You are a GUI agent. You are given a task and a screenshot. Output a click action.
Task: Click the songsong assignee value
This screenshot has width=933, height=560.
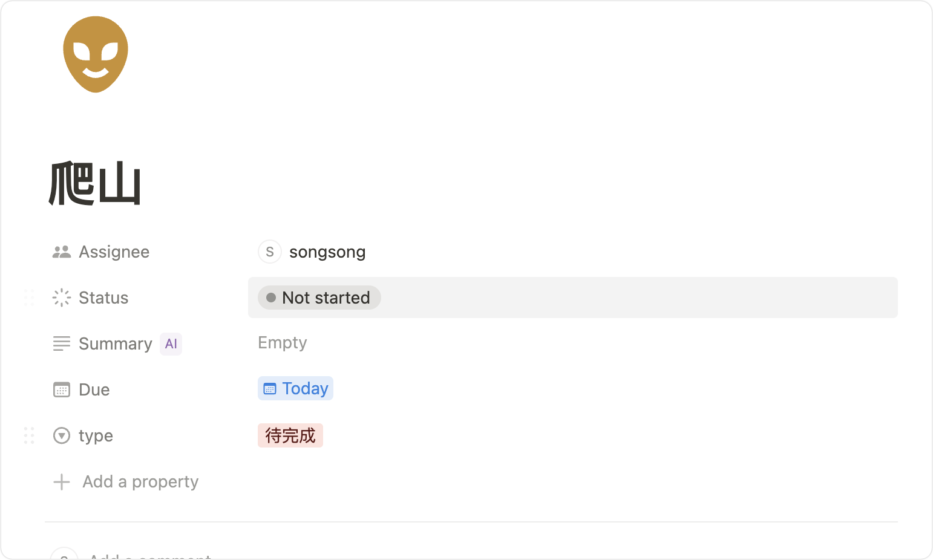tap(327, 252)
